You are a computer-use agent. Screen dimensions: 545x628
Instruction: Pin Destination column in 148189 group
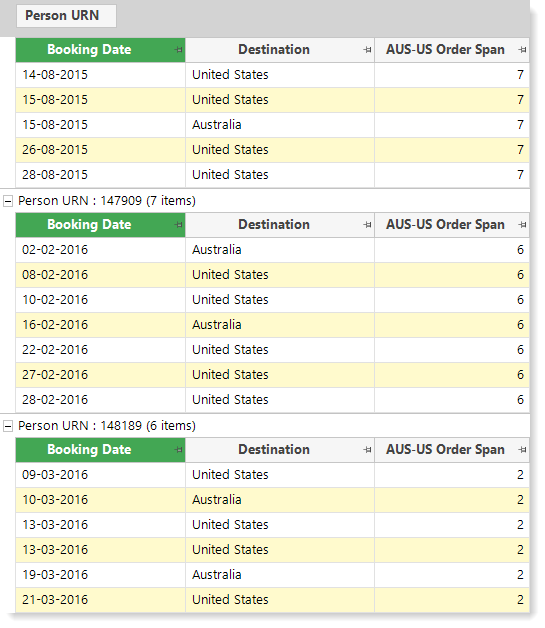pyautogui.click(x=367, y=450)
